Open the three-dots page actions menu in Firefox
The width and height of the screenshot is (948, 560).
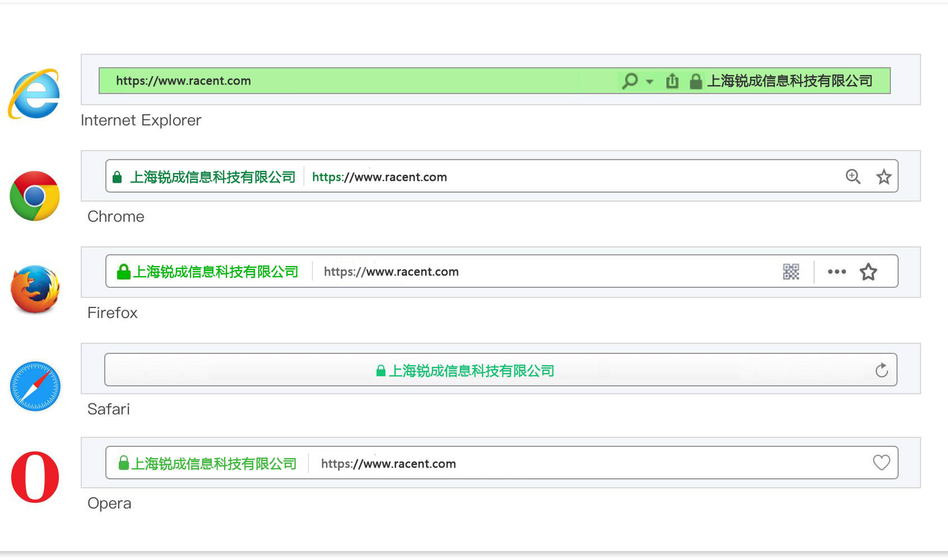pyautogui.click(x=837, y=272)
